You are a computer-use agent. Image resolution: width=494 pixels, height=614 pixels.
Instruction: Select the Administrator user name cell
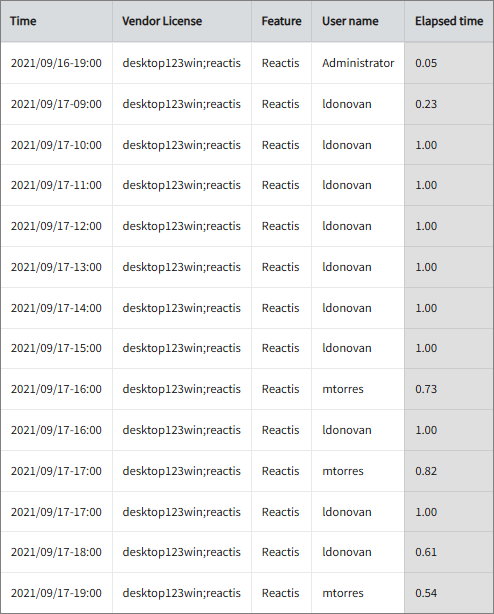tap(358, 63)
